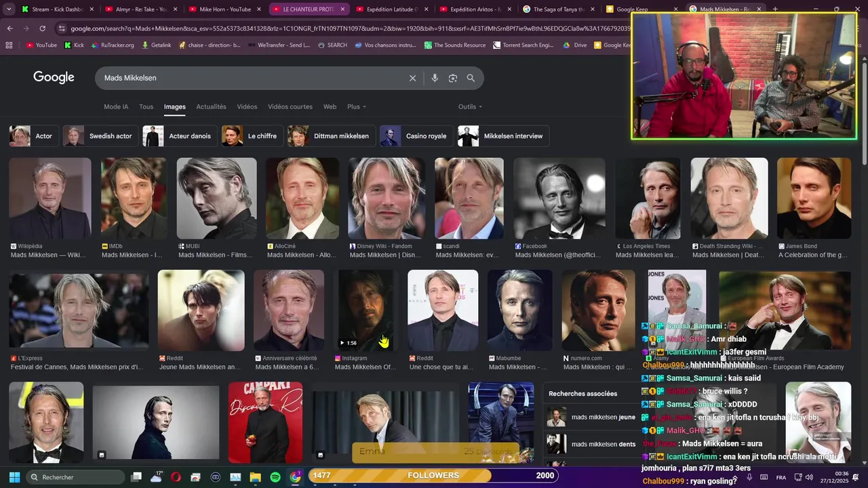Filter by the Casino royale chip
The height and width of the screenshot is (488, 868).
point(416,136)
